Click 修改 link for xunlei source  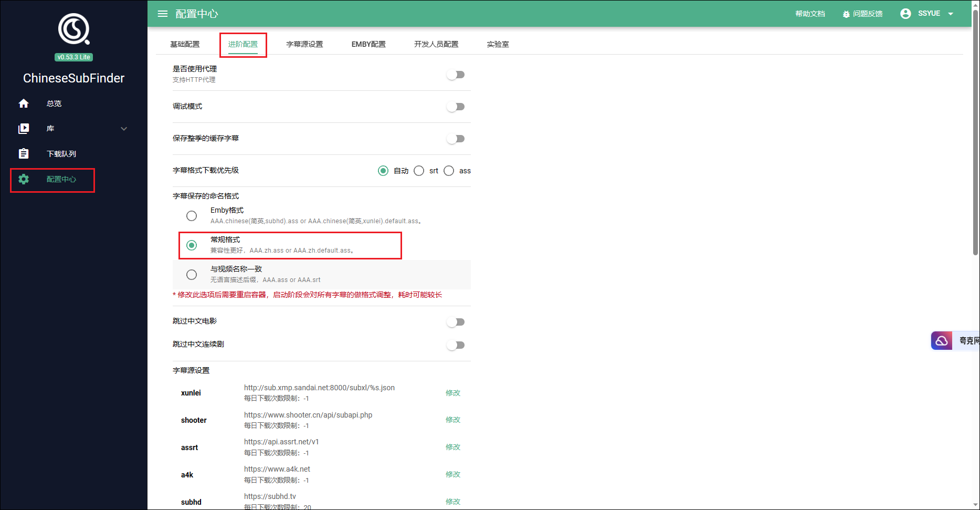[x=452, y=393]
